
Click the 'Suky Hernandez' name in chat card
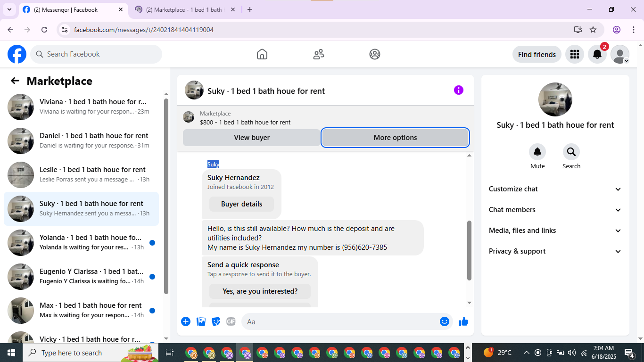pos(233,178)
